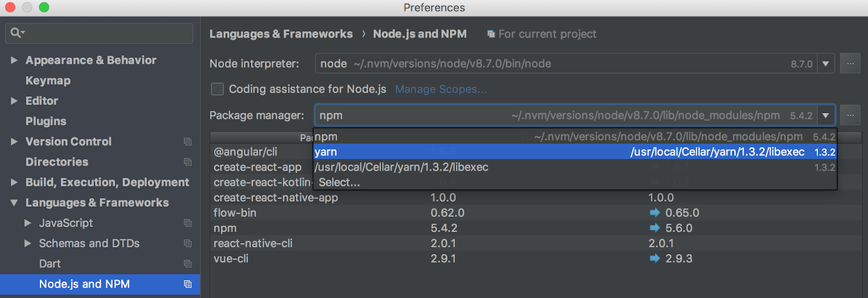Expand the Version Control section
The width and height of the screenshot is (868, 298).
[14, 141]
